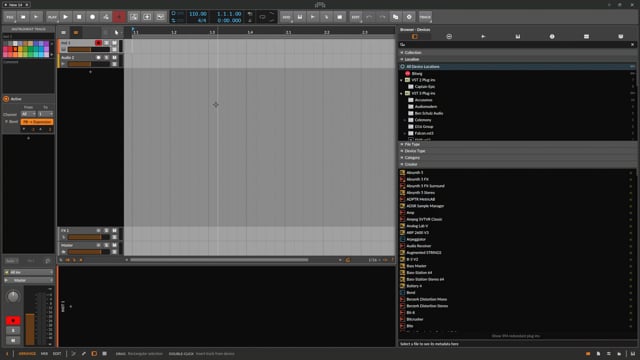Select the pointer tool in arranger header
Viewport: 640px width, 360px height.
[117, 32]
